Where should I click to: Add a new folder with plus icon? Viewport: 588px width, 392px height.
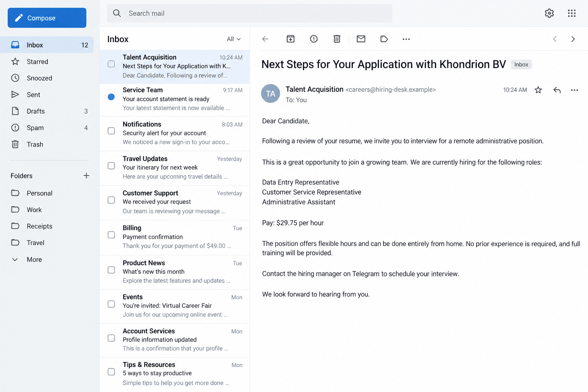point(87,176)
